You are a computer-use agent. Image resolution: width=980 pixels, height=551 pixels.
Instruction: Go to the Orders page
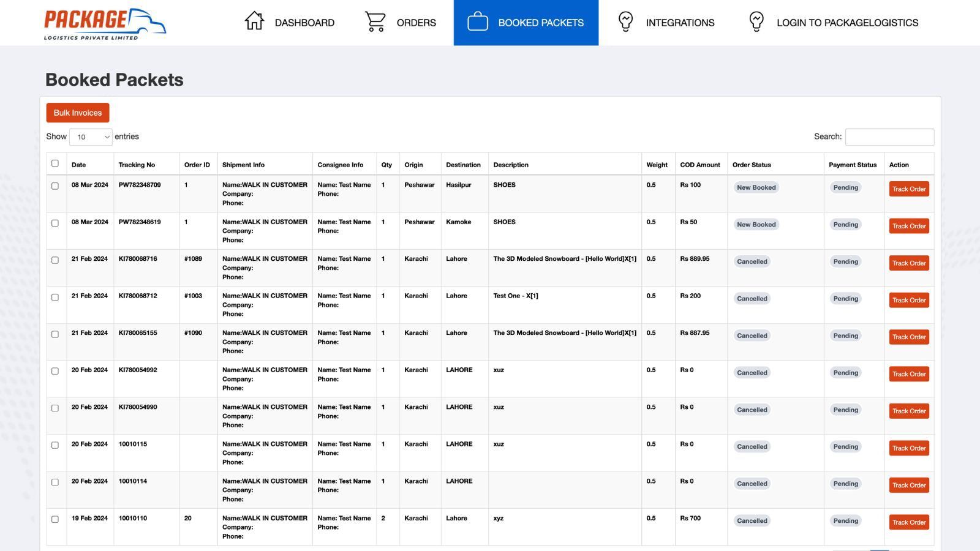pos(416,23)
